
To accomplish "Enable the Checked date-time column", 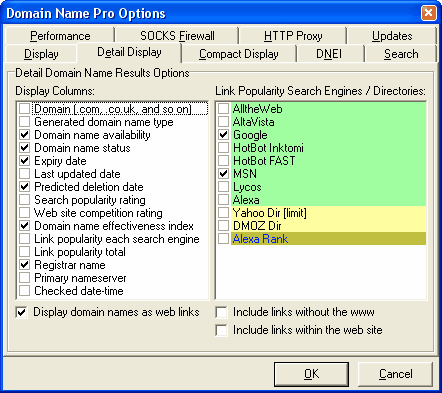I will pos(24,291).
